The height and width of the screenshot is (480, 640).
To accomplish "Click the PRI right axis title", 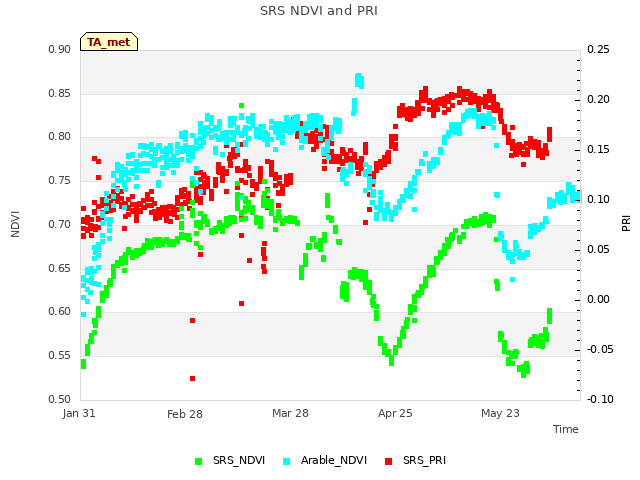I will point(626,224).
